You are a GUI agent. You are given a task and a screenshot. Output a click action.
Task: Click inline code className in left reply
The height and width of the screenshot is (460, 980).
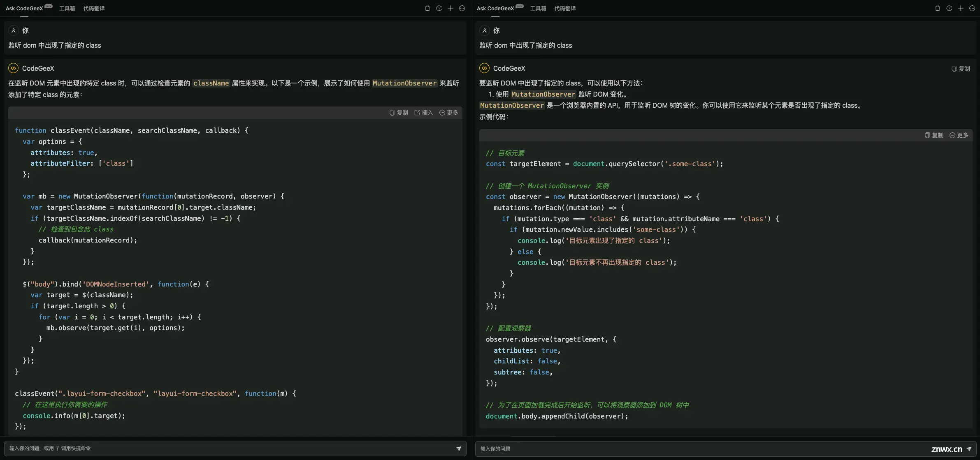211,83
